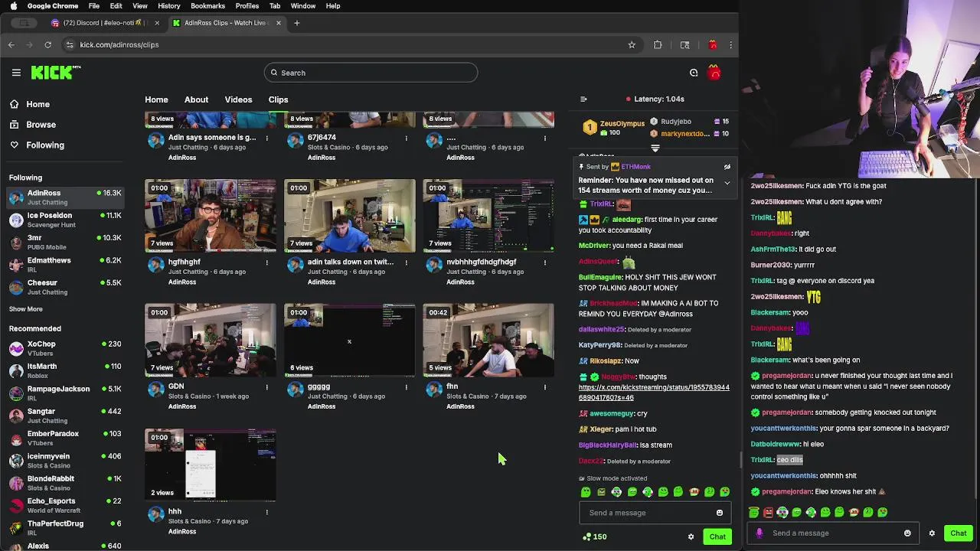Open options for 'adin talks down on twit...' clip

coord(407,262)
